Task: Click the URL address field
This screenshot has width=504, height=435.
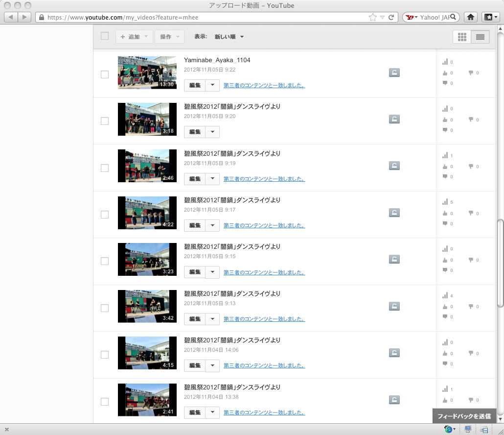Action: (206, 17)
